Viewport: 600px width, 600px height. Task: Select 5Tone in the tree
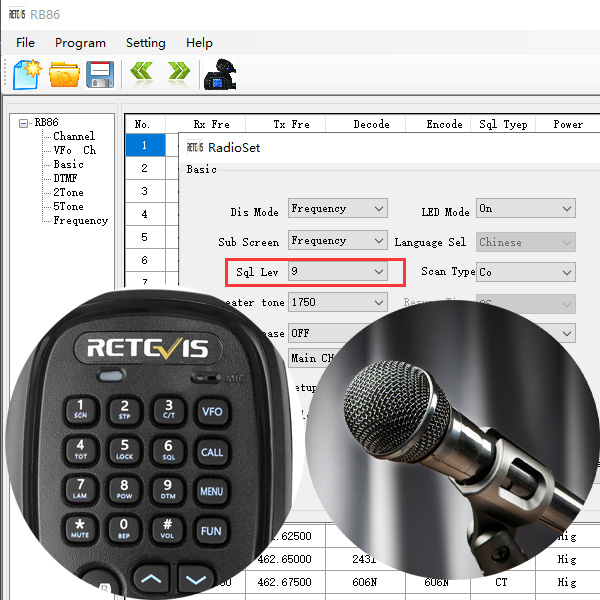point(68,206)
